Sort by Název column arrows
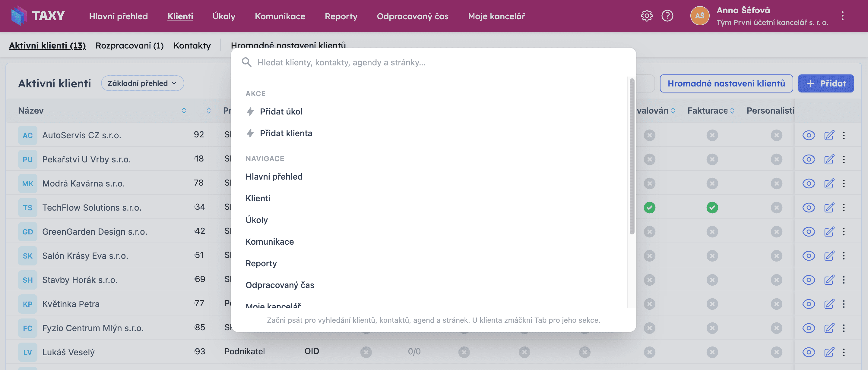Image resolution: width=868 pixels, height=370 pixels. [184, 111]
